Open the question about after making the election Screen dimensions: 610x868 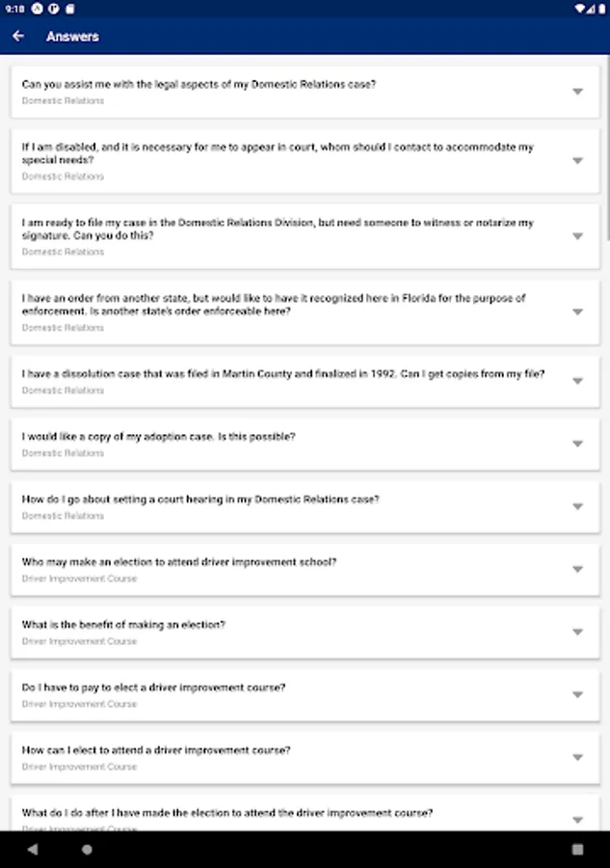pos(577,818)
